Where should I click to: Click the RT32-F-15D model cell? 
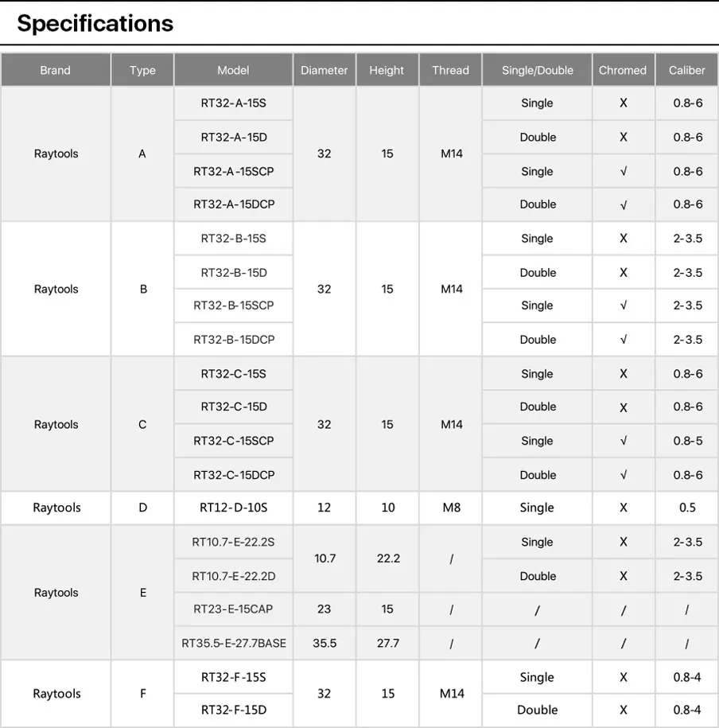(x=234, y=710)
